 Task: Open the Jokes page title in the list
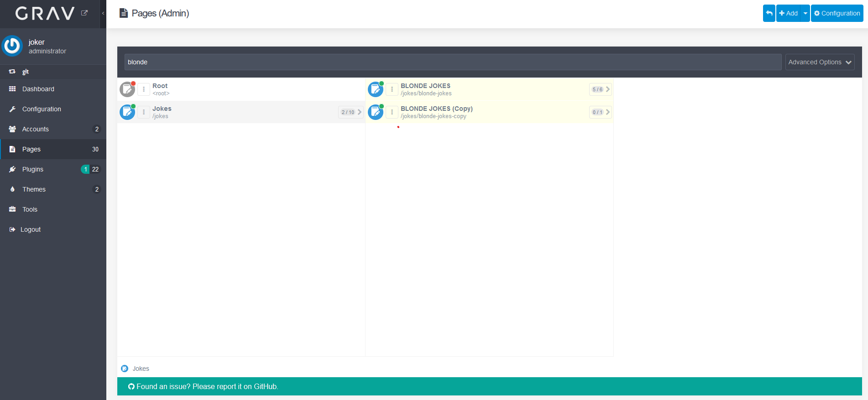point(162,109)
